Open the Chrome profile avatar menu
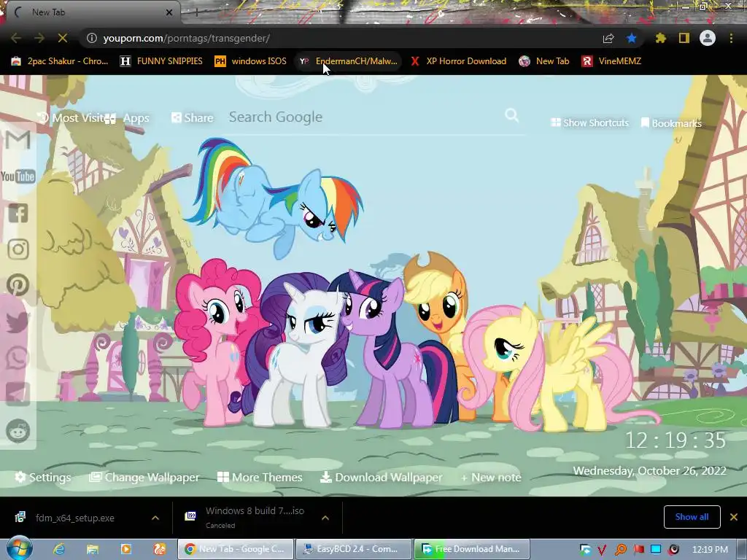747x560 pixels. point(708,38)
